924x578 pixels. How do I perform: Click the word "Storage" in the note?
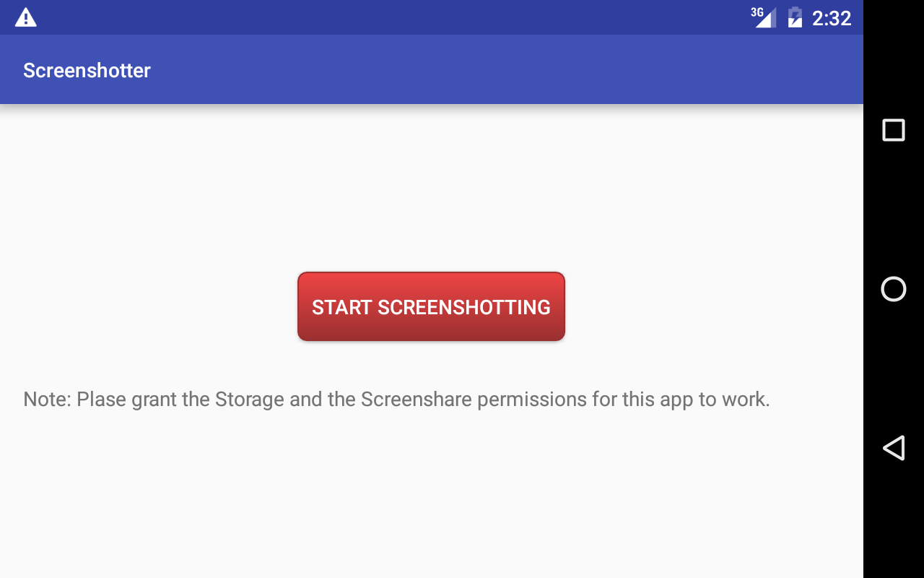point(249,399)
